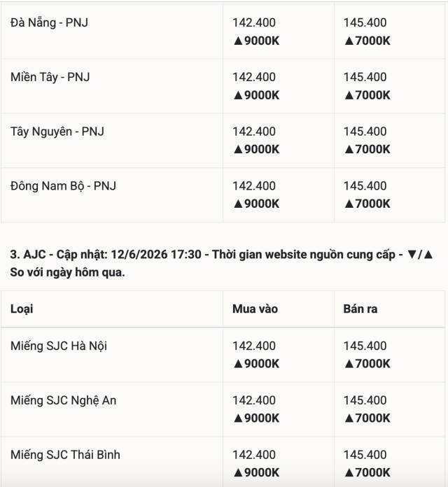The image size is (448, 487).
Task: Click Đà Nẵng buy price 142.400
Action: tap(254, 22)
